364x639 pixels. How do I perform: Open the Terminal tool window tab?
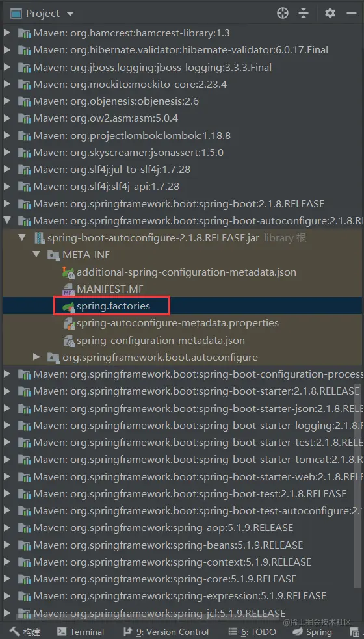click(81, 632)
